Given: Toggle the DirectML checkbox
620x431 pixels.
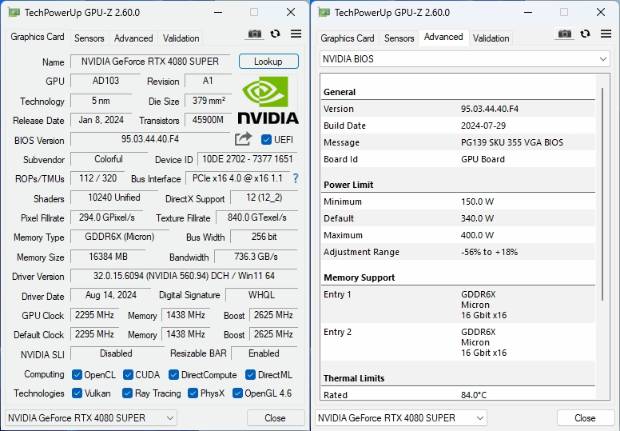Looking at the screenshot, I should coord(250,374).
